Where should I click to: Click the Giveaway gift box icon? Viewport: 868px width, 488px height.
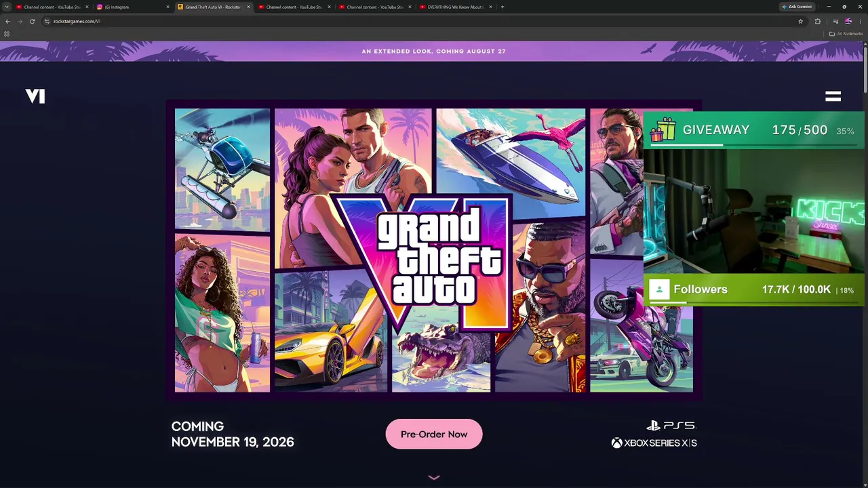tap(663, 129)
